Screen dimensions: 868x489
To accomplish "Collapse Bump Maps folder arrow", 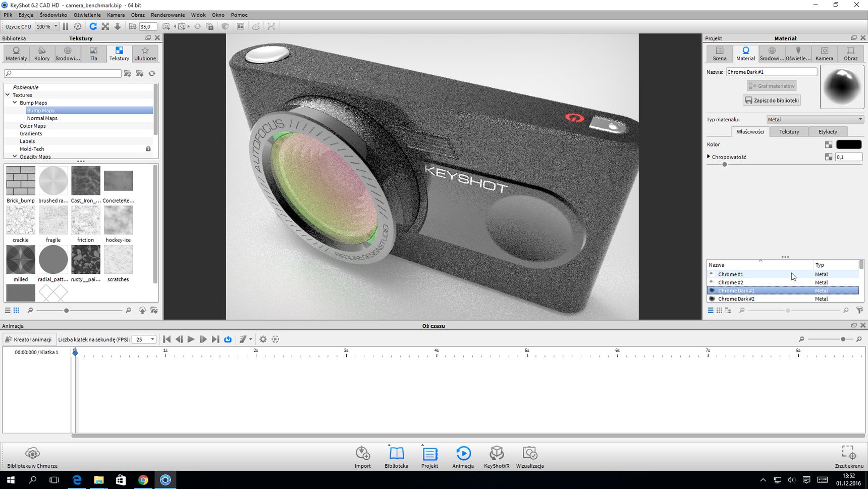I will 15,103.
